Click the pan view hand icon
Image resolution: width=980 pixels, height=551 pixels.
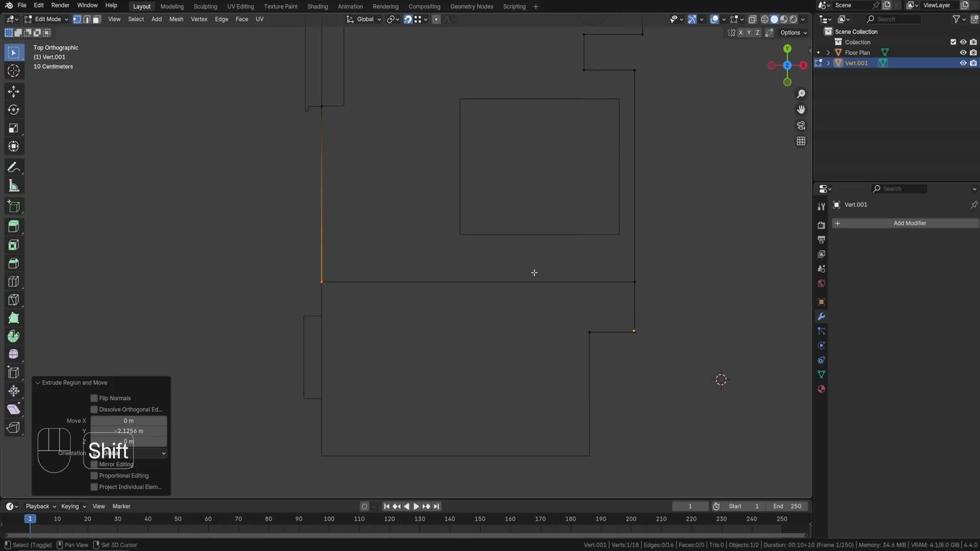coord(801,110)
